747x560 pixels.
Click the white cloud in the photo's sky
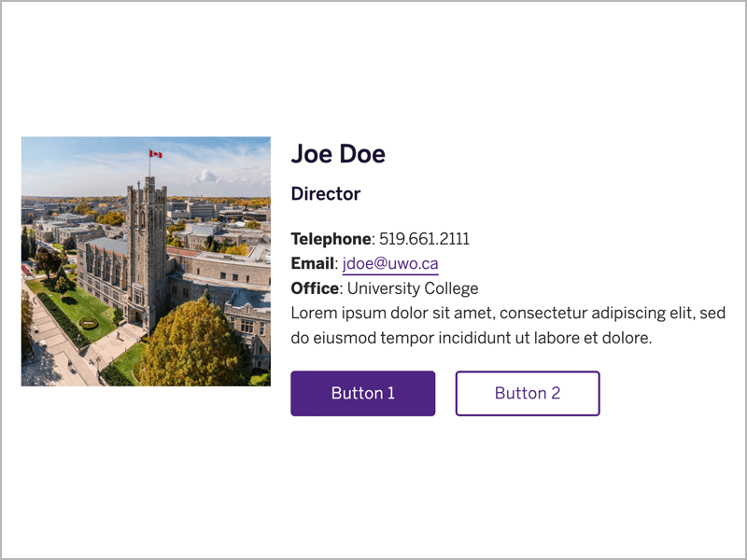[205, 175]
